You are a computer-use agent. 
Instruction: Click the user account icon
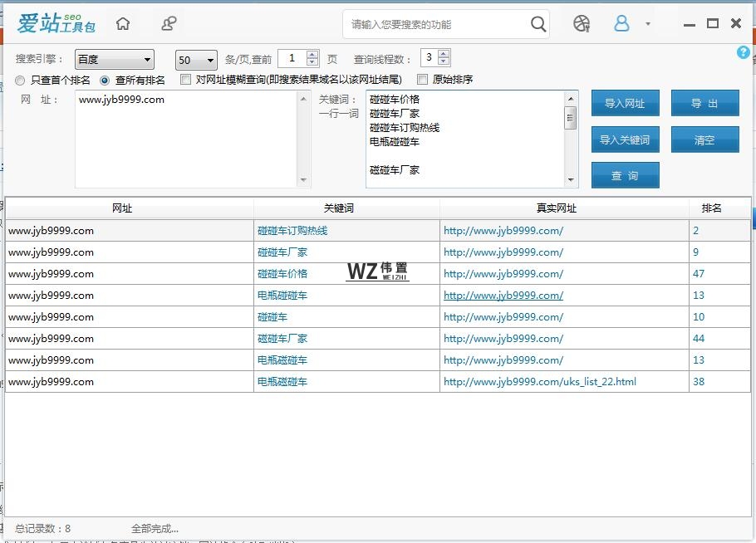621,24
